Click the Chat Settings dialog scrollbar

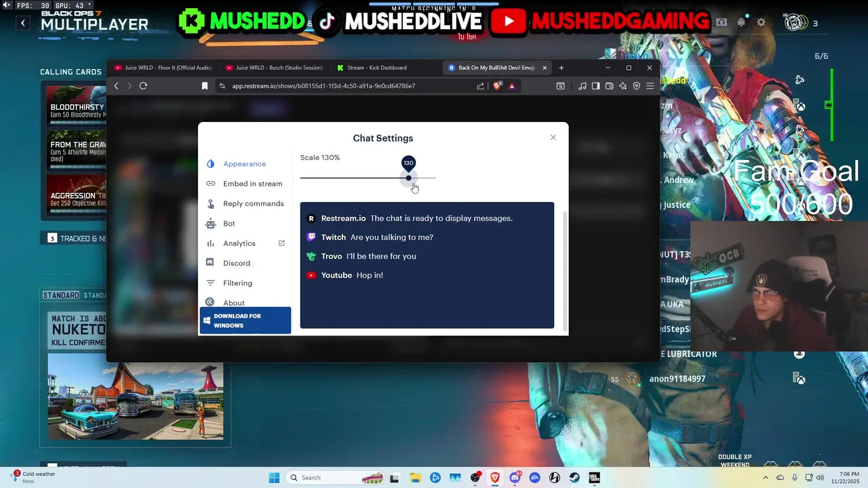566,270
